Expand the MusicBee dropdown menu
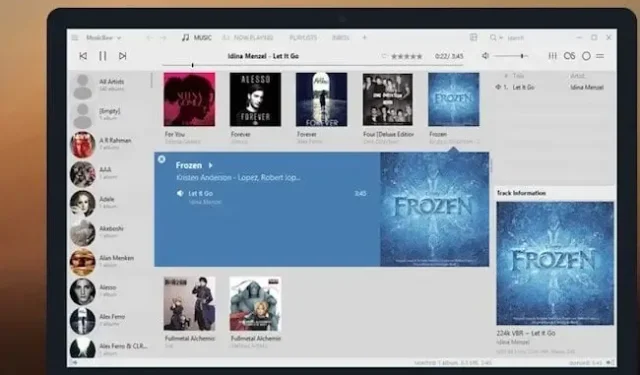640x375 pixels. (104, 38)
